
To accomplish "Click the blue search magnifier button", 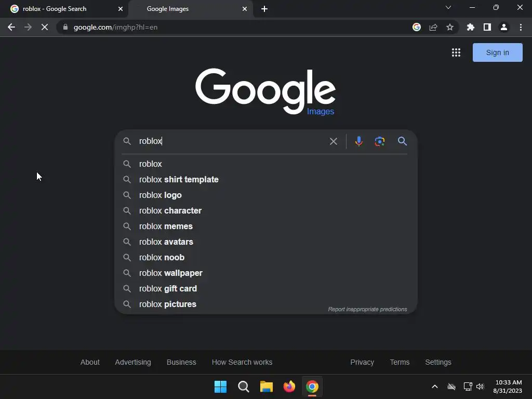I will (x=403, y=141).
